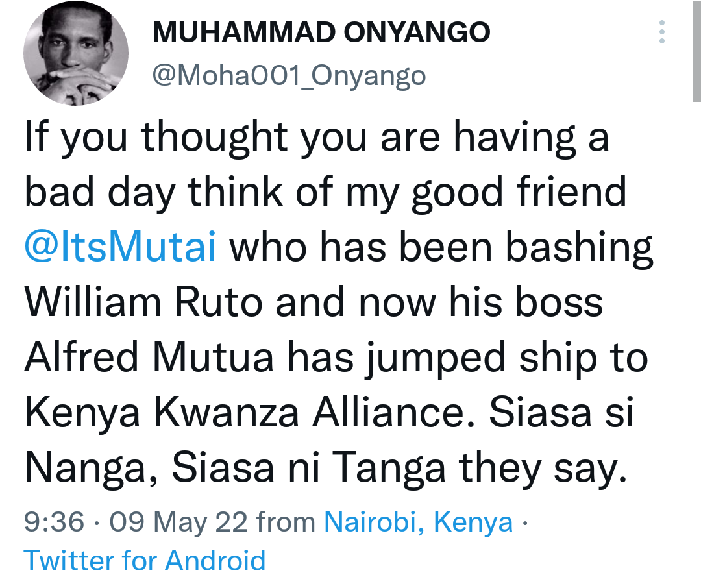
Task: Click the MUHAMMAD ONYANGO display name
Action: (321, 32)
